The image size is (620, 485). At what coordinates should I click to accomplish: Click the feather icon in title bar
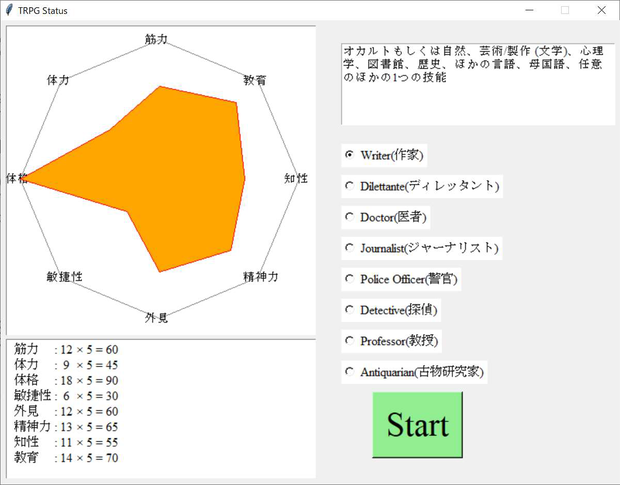(9, 10)
